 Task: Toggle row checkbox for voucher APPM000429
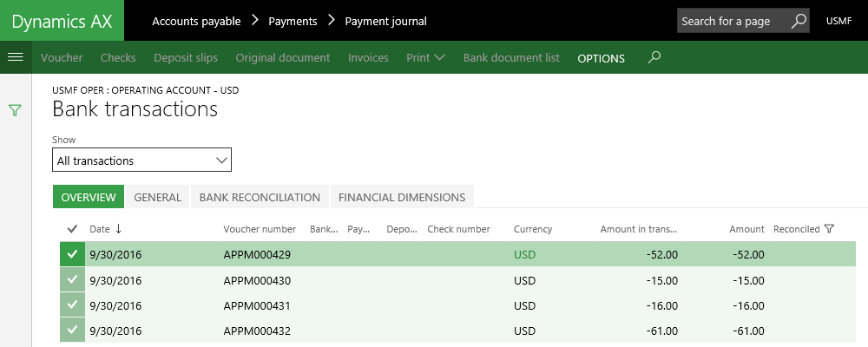72,255
